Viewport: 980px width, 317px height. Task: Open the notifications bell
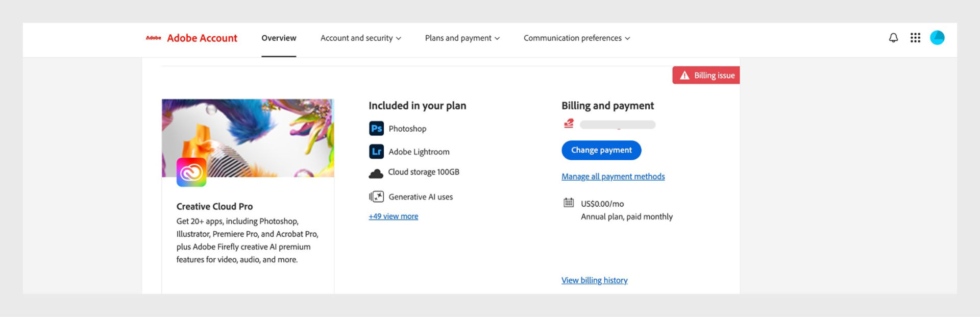[x=893, y=38]
